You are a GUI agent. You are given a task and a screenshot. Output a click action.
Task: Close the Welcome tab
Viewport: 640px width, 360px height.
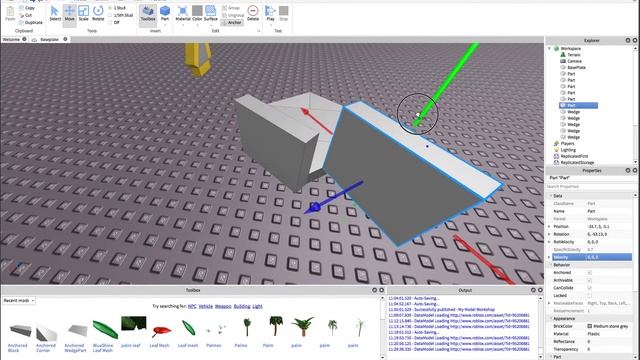[x=24, y=39]
